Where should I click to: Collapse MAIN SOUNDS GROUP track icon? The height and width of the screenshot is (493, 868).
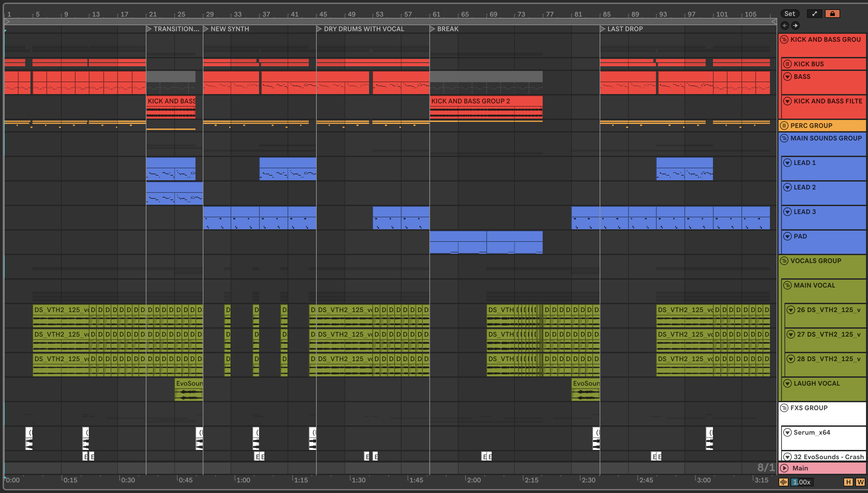(x=784, y=138)
